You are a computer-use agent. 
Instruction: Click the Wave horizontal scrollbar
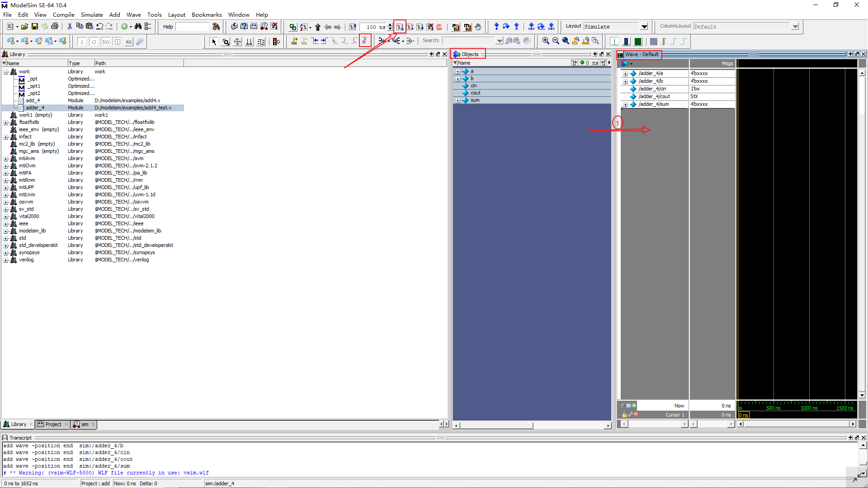coord(797,424)
